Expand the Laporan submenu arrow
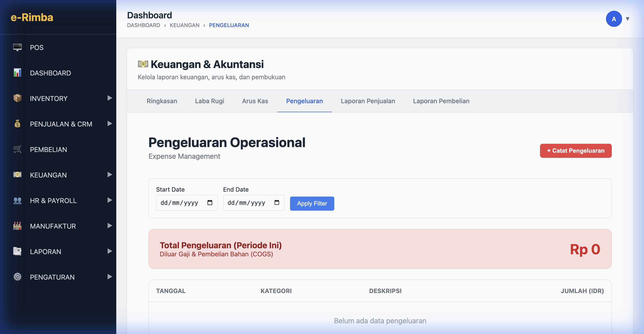Image resolution: width=644 pixels, height=334 pixels. (x=110, y=251)
